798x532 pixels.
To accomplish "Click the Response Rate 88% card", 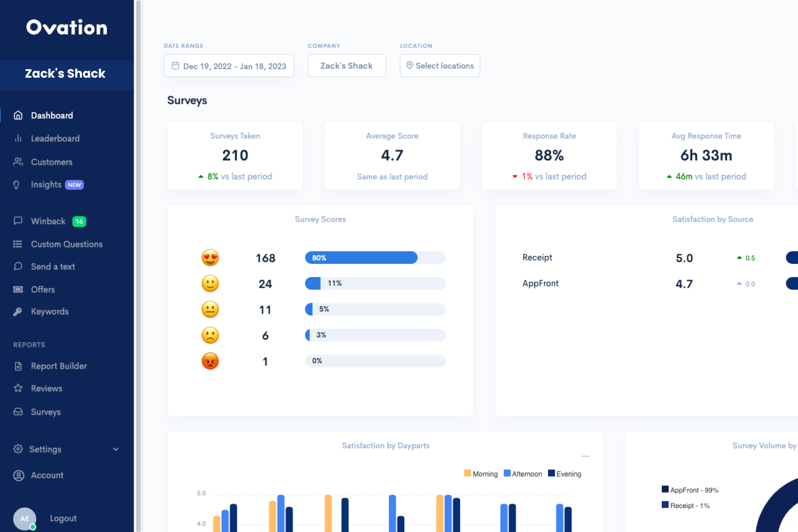I will (549, 155).
